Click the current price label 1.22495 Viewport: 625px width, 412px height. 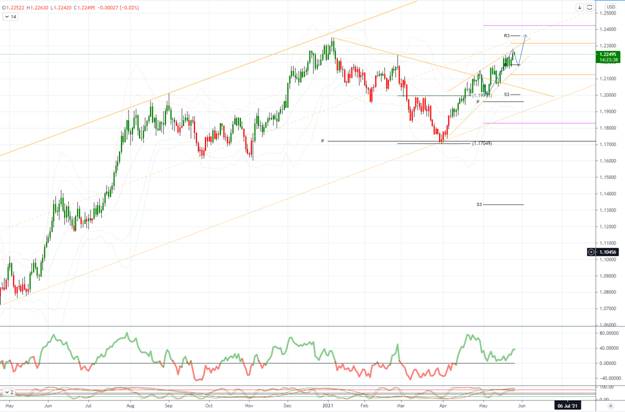point(605,52)
